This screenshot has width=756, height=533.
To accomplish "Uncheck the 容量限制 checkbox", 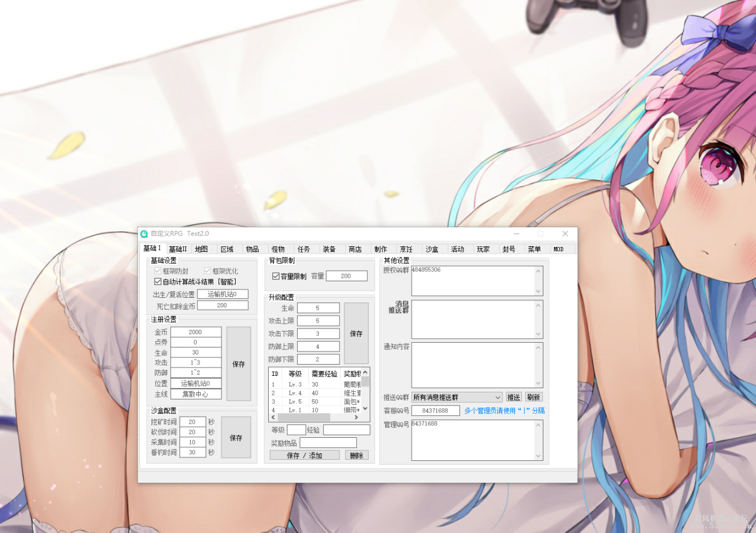I will tap(276, 276).
